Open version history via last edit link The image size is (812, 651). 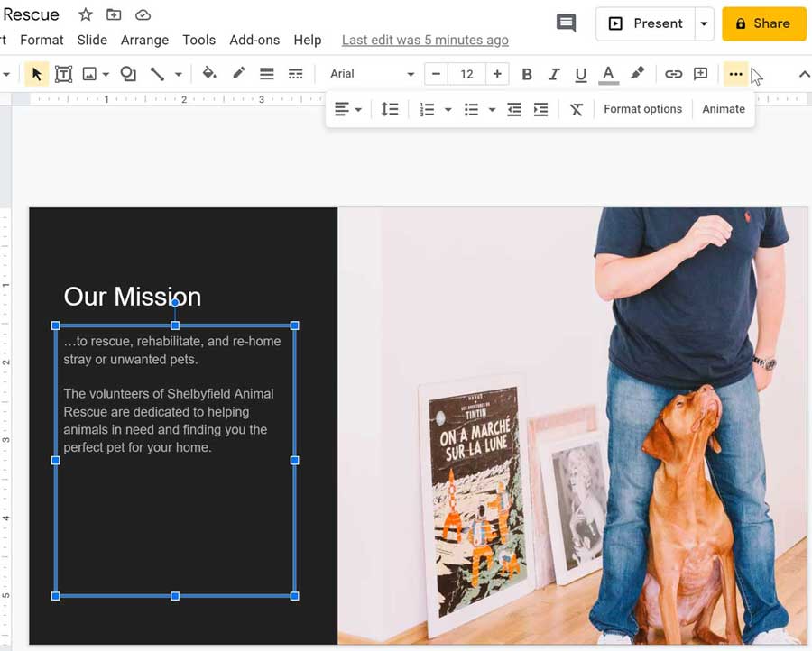[x=425, y=40]
